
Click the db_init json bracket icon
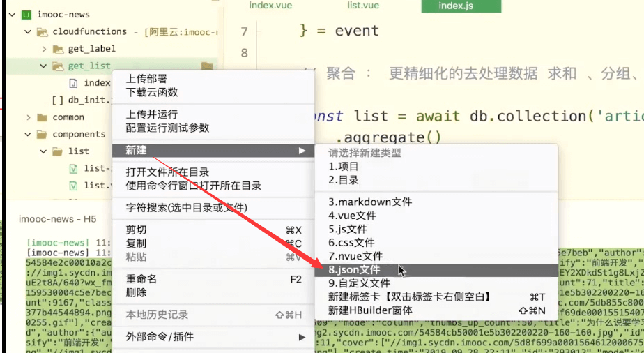coord(58,100)
